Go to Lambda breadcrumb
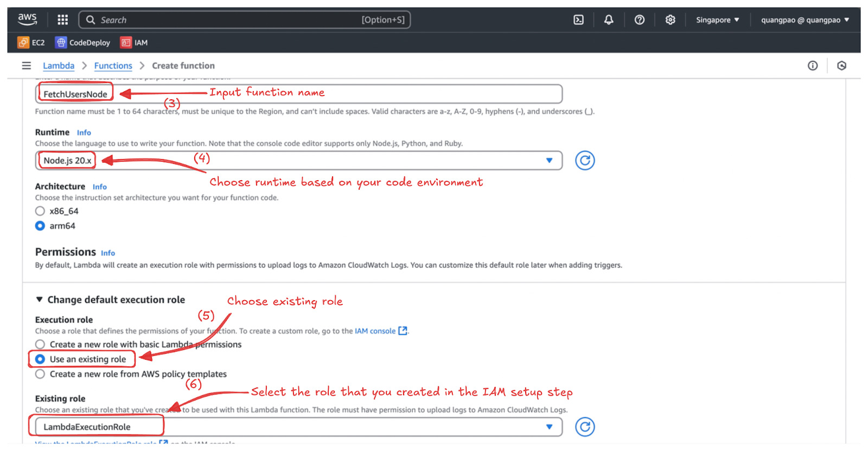The height and width of the screenshot is (451, 868). point(59,66)
